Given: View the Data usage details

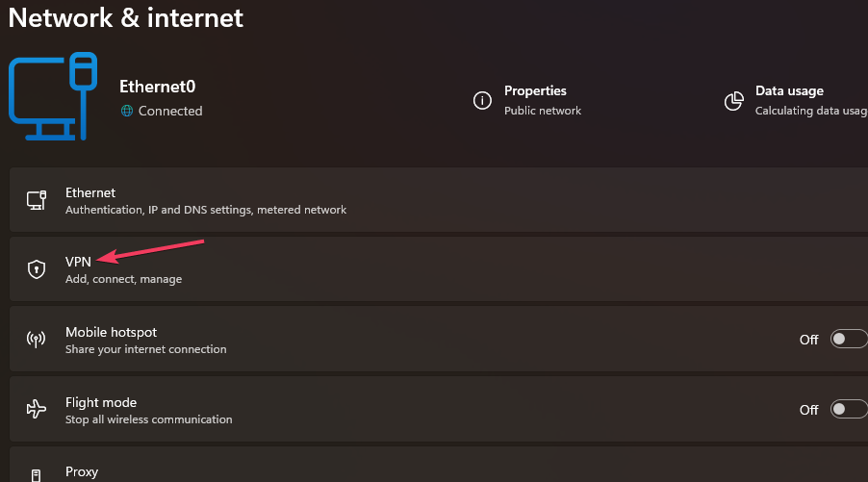Looking at the screenshot, I should pos(789,91).
